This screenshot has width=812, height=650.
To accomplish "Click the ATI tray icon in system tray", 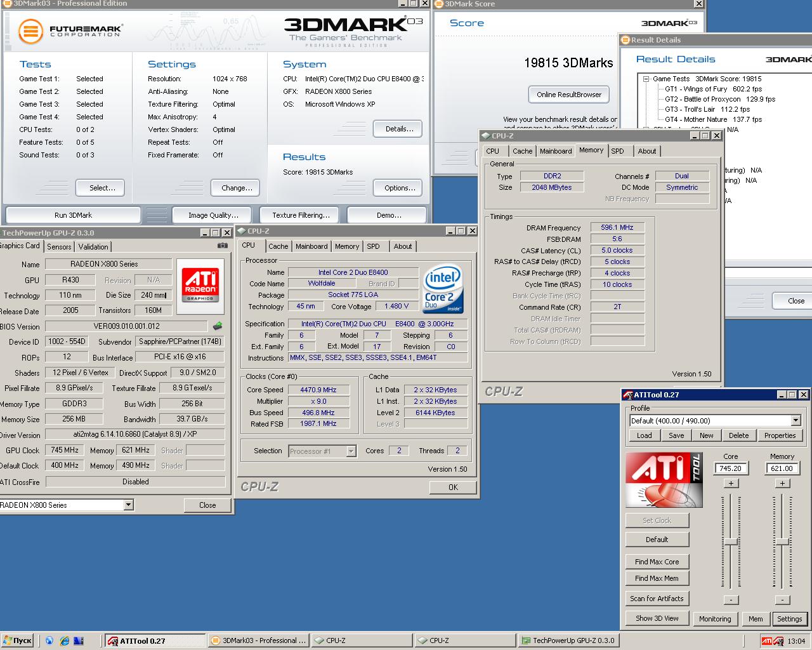I will (x=766, y=641).
